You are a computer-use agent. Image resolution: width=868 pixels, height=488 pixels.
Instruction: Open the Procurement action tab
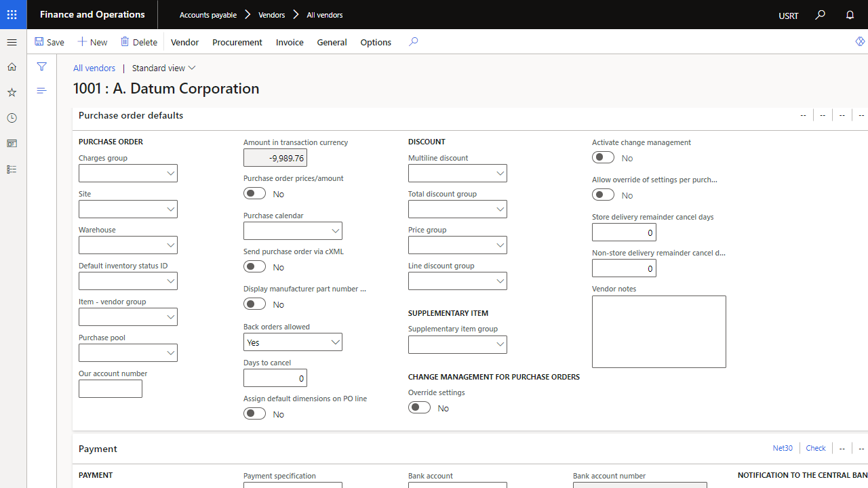237,42
